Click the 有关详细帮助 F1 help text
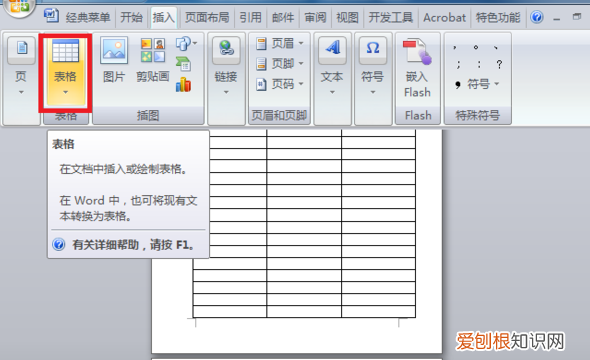Viewport: 590px width, 360px height. click(x=133, y=245)
